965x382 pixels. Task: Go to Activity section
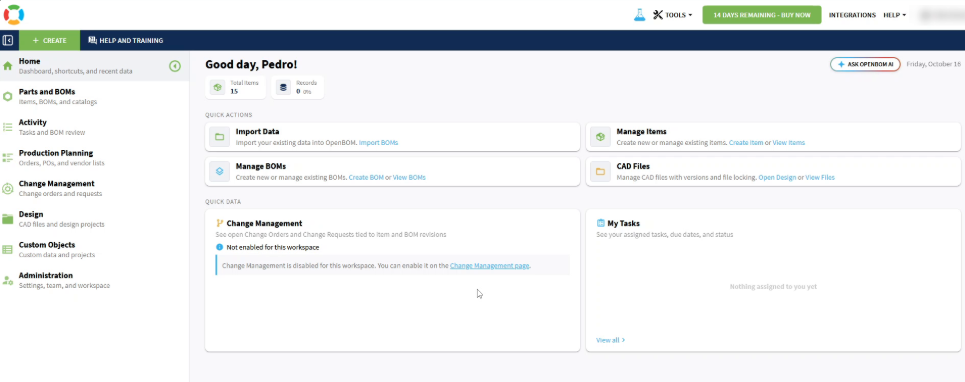tap(94, 127)
